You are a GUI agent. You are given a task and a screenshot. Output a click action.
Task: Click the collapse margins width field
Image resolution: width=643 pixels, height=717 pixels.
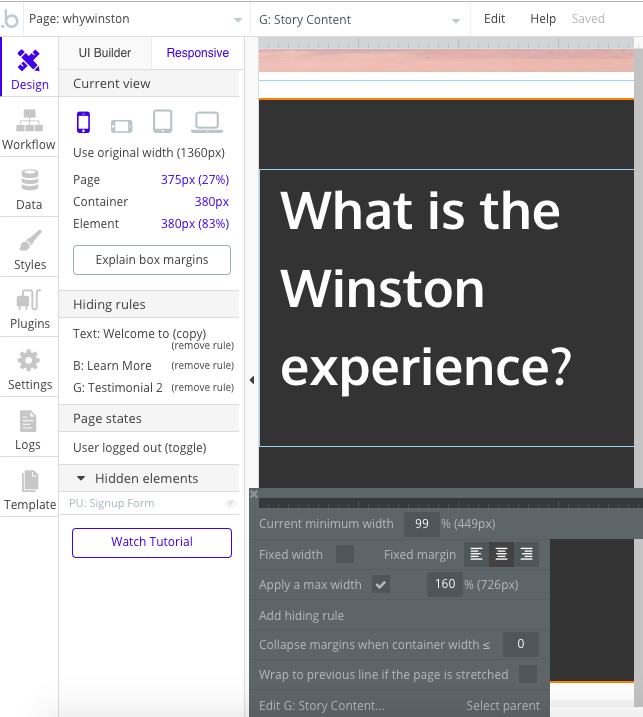[520, 644]
